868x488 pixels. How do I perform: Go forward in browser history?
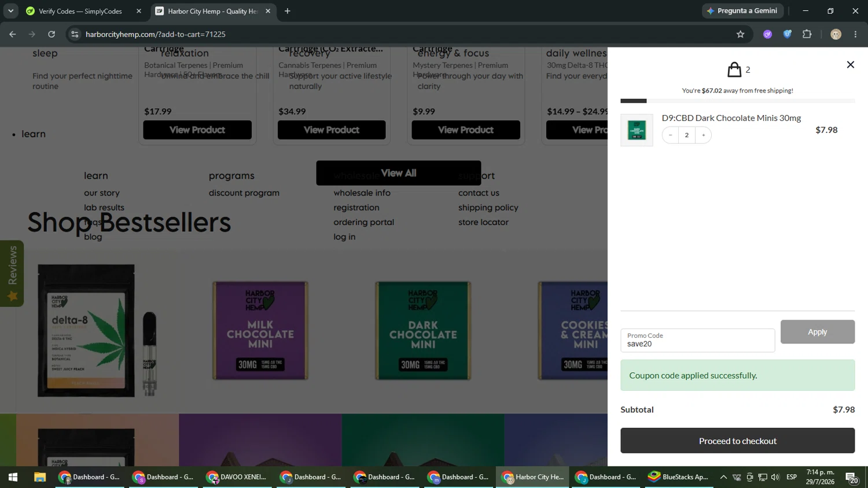click(32, 34)
